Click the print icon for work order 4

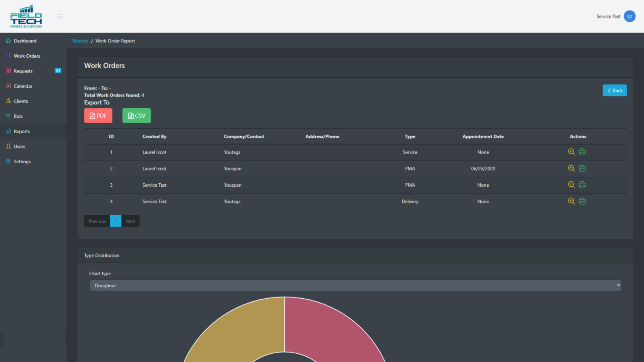pyautogui.click(x=582, y=201)
